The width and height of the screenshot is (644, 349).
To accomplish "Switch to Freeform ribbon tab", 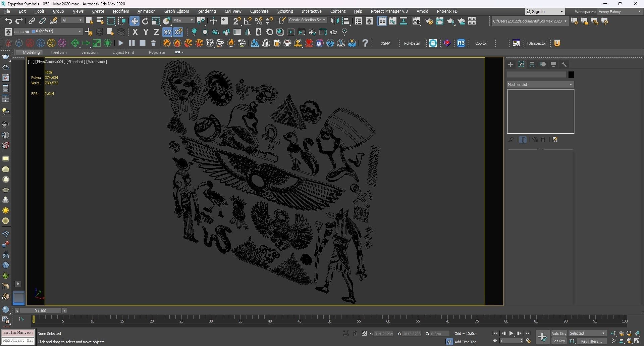I will point(58,52).
